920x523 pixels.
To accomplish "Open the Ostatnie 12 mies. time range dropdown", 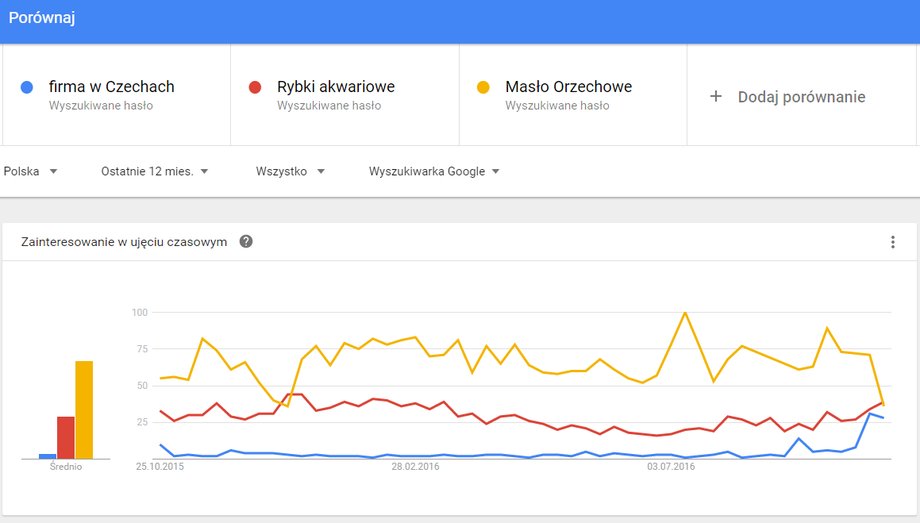I will click(x=155, y=171).
